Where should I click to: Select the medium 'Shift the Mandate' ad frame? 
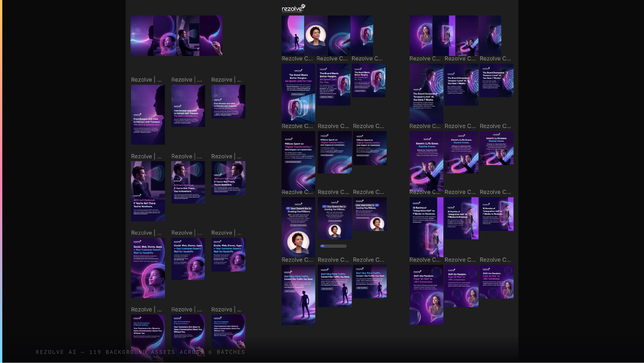[x=461, y=286]
